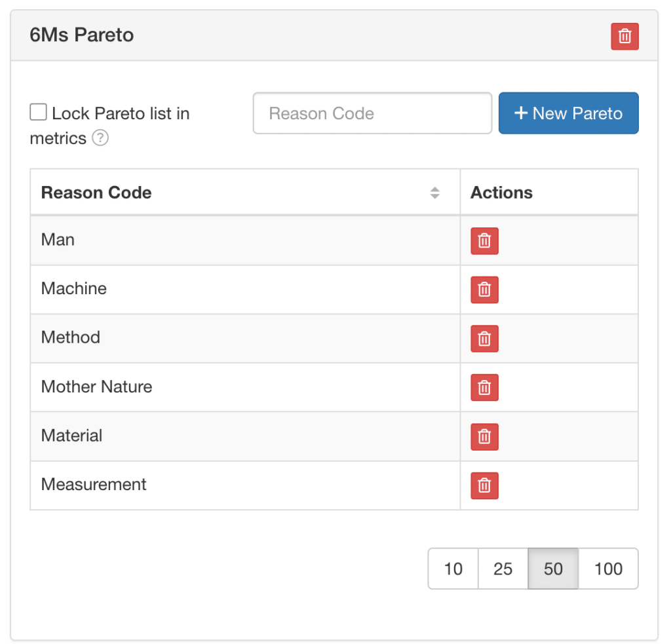Set page size to 50

point(553,569)
